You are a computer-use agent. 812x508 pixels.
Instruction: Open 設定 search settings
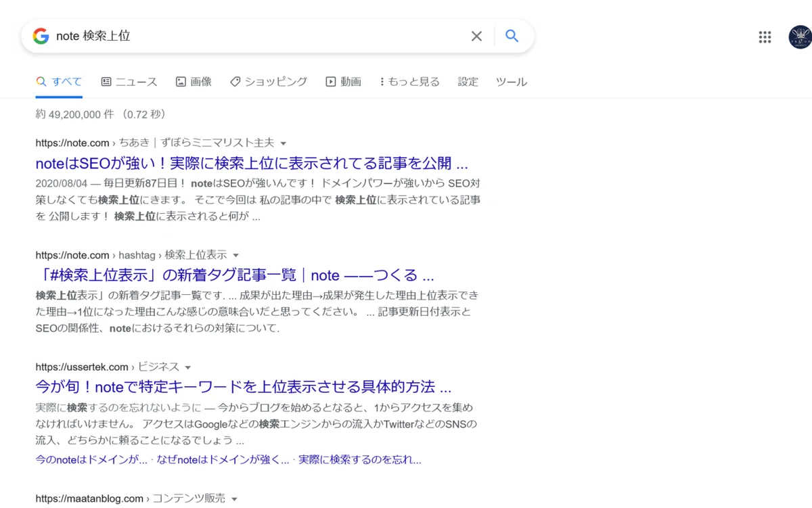pos(468,82)
